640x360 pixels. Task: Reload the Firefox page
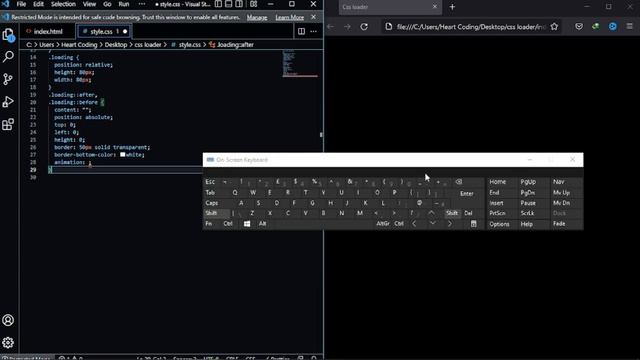point(364,27)
